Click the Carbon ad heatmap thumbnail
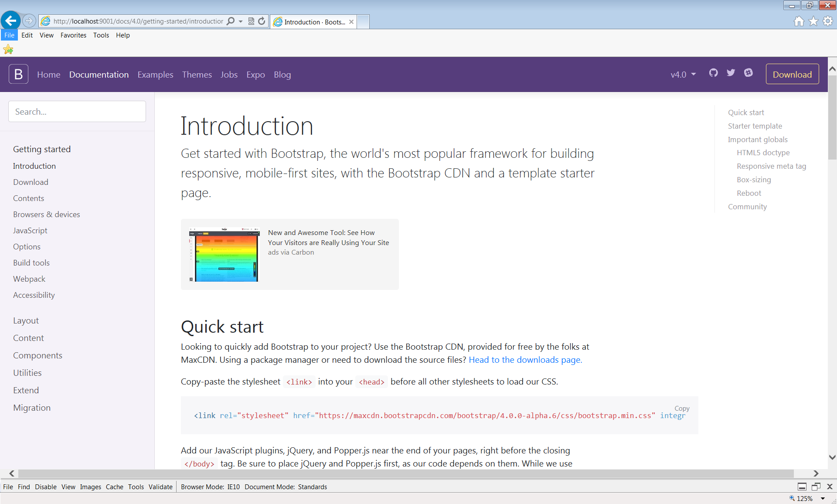 [224, 254]
